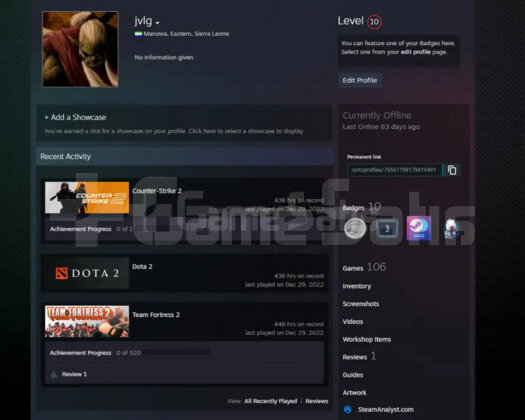
Task: Click the SteamAnalyst.com globe icon
Action: (348, 409)
